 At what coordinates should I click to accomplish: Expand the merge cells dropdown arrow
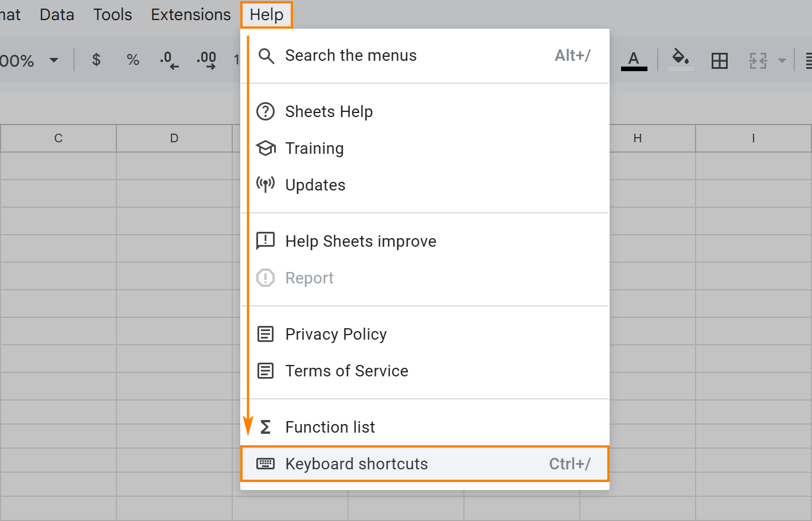pos(782,60)
